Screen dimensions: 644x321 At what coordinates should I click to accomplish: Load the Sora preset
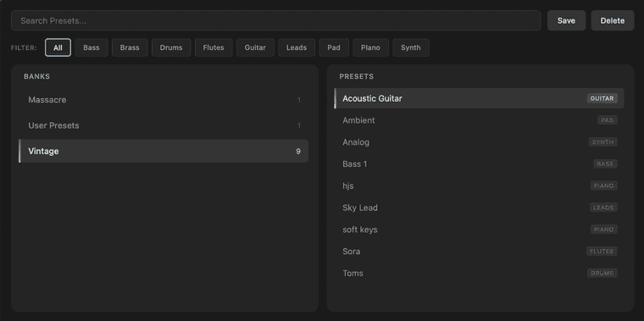coord(479,252)
